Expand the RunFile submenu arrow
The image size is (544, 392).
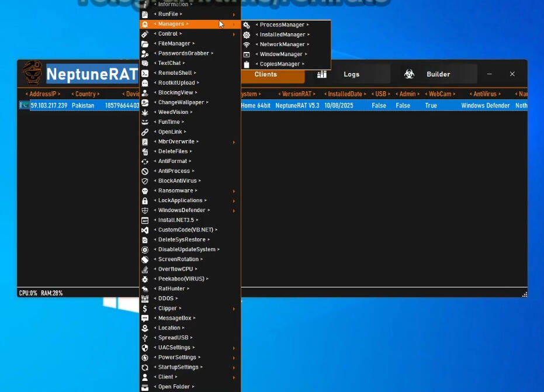pyautogui.click(x=234, y=15)
